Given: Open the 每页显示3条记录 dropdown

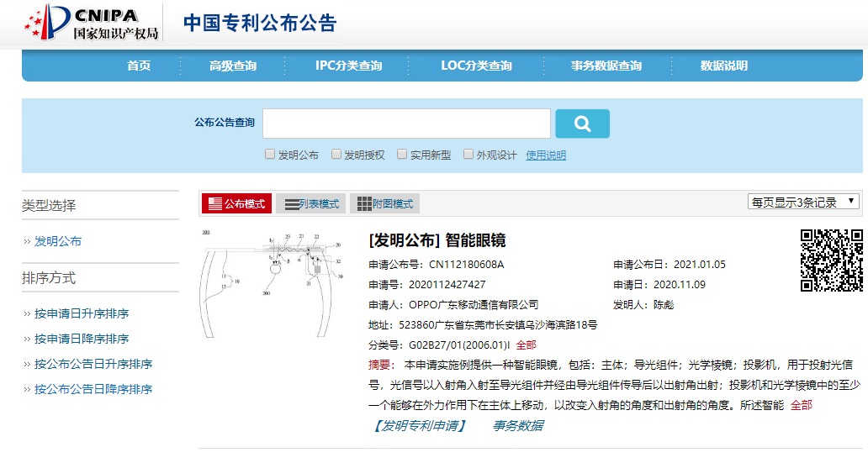Looking at the screenshot, I should click(x=803, y=202).
